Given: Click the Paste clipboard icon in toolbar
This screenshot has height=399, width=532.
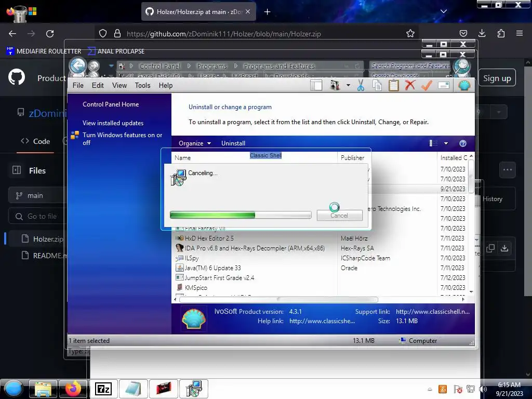Looking at the screenshot, I should click(393, 85).
